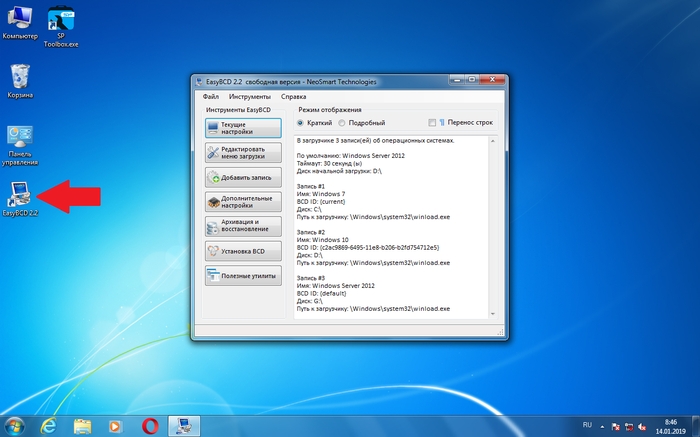This screenshot has height=437, width=700.
Task: Click the EasyBCD 2.2 desktop shortcut
Action: coord(20,195)
